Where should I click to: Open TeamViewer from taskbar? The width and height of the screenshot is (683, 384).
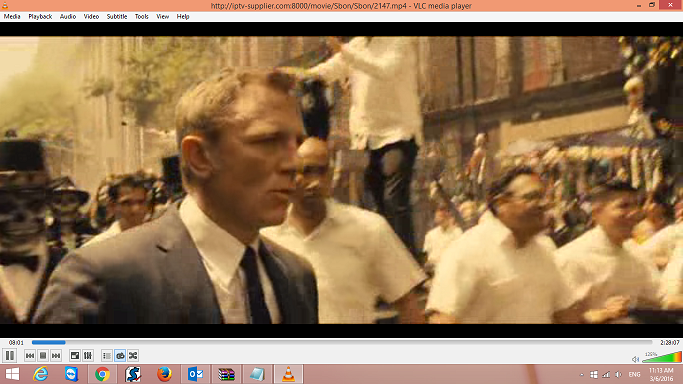pos(71,374)
